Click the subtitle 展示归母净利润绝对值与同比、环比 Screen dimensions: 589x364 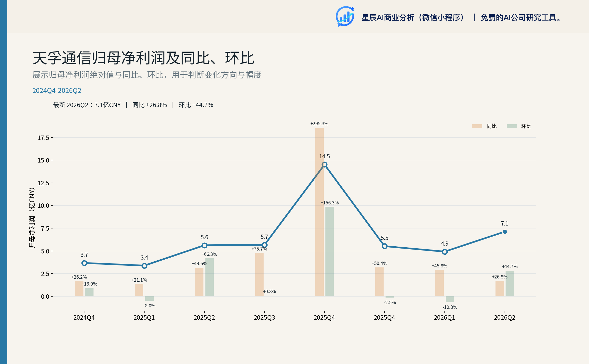coord(96,75)
